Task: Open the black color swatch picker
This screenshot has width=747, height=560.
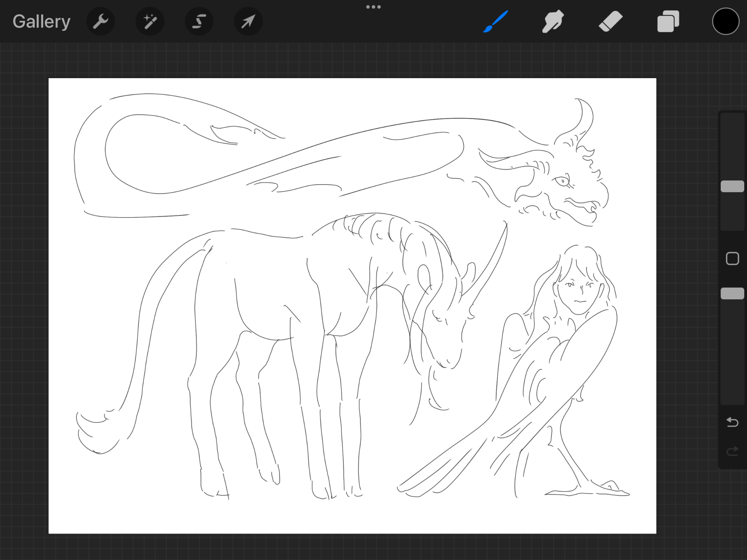Action: coord(726,21)
